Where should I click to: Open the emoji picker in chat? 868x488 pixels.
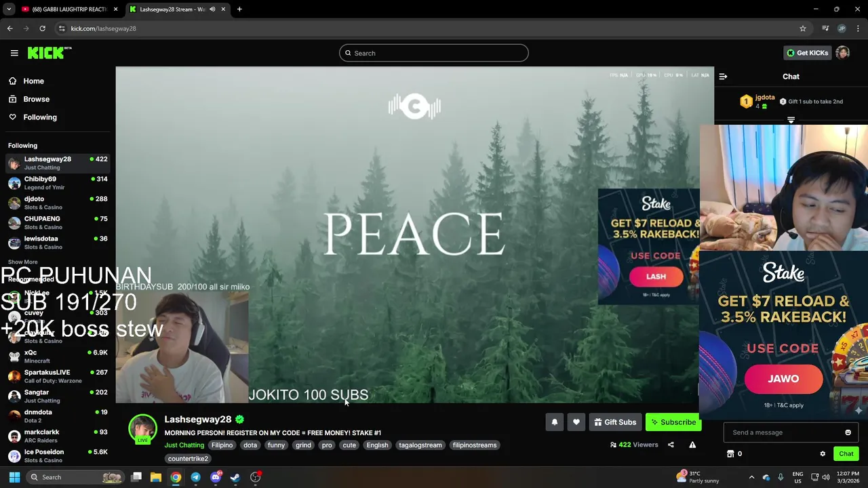click(848, 432)
